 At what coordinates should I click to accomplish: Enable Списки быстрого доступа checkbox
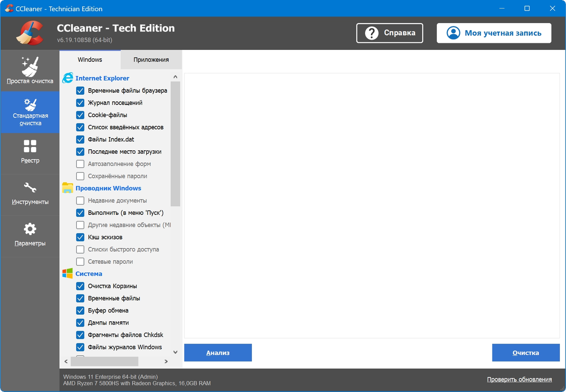pos(80,250)
